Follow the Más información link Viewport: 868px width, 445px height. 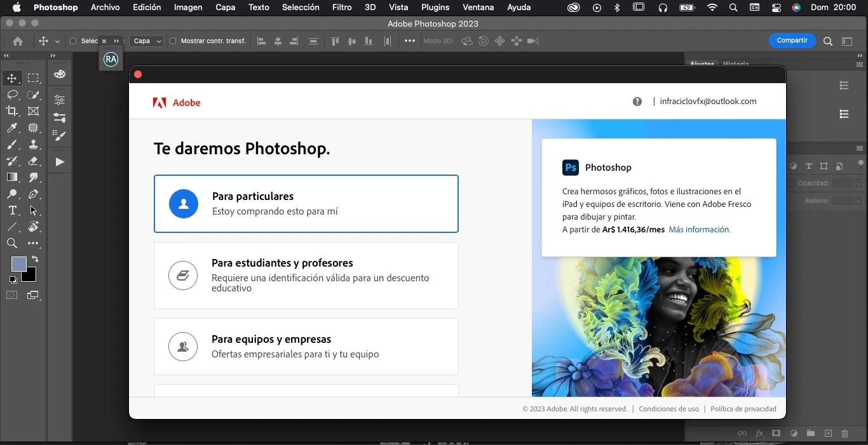(x=700, y=230)
